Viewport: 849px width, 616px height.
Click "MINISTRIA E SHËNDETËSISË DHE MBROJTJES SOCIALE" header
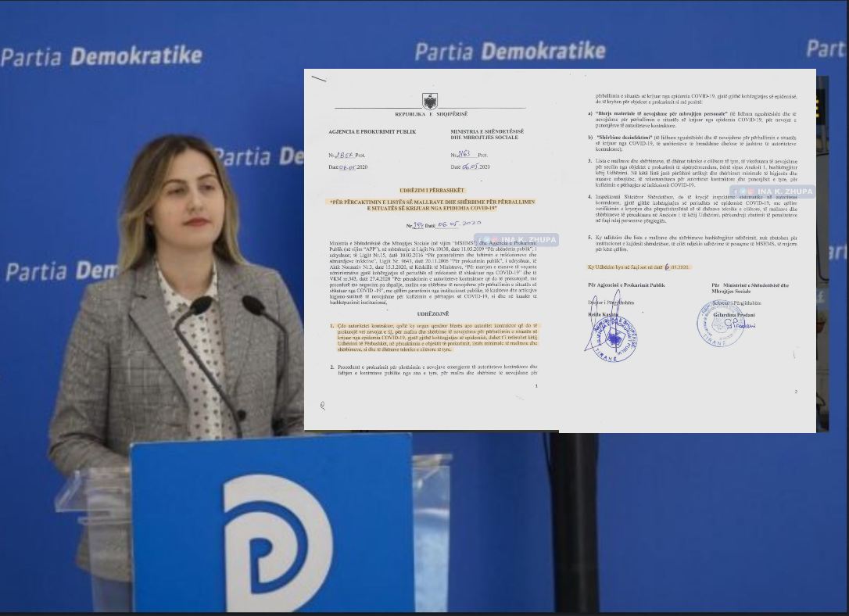click(x=487, y=134)
